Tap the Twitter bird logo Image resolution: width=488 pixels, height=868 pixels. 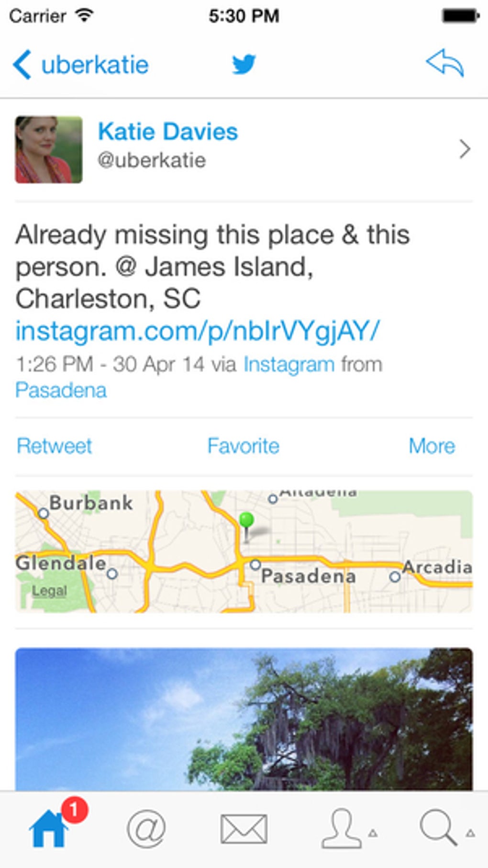tap(244, 64)
